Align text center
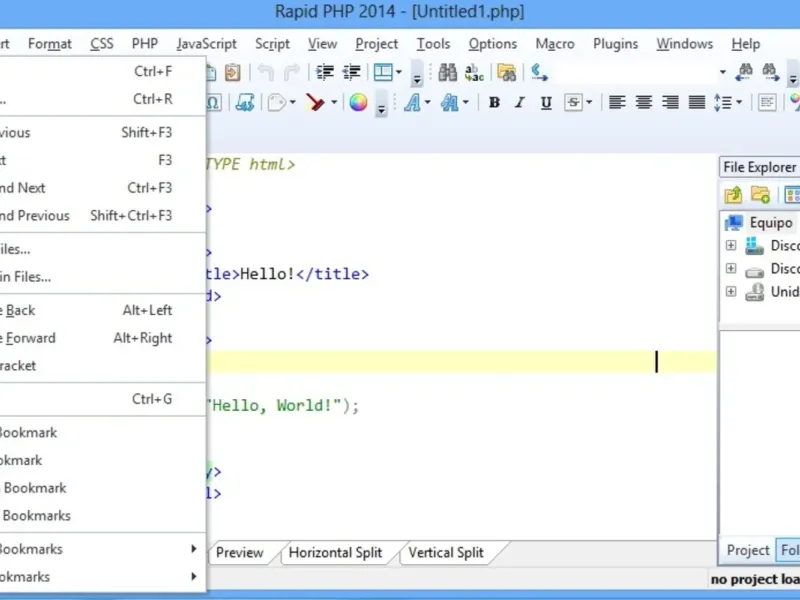The width and height of the screenshot is (800, 600). (x=644, y=103)
